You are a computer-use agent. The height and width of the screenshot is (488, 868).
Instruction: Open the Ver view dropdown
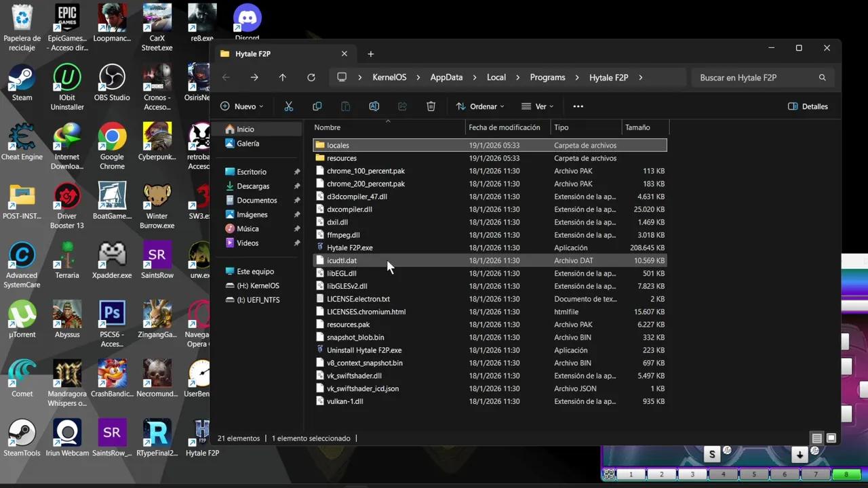coord(538,106)
